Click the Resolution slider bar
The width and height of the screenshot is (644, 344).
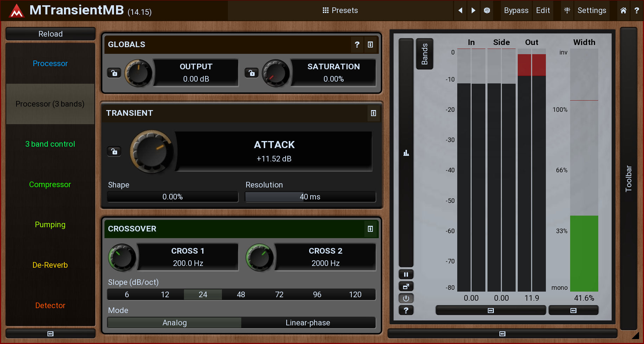click(310, 197)
